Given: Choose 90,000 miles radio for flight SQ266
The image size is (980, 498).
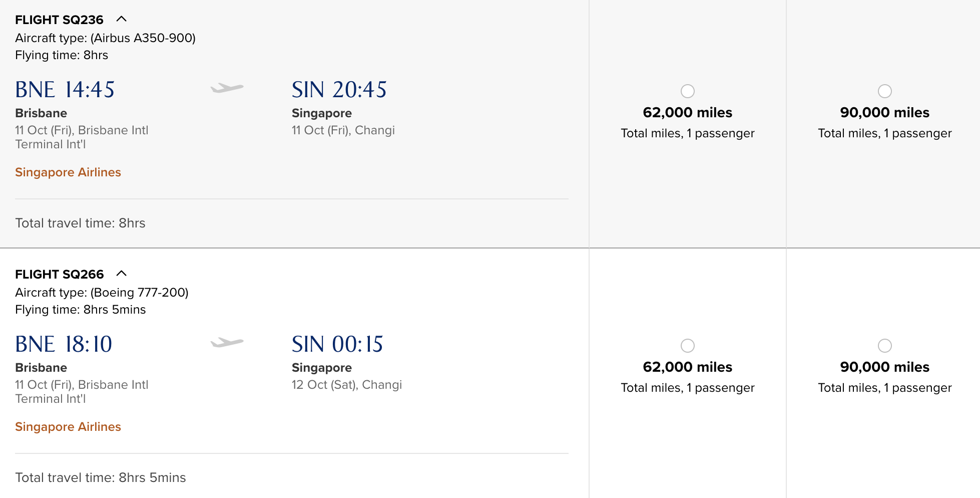Looking at the screenshot, I should pyautogui.click(x=885, y=346).
